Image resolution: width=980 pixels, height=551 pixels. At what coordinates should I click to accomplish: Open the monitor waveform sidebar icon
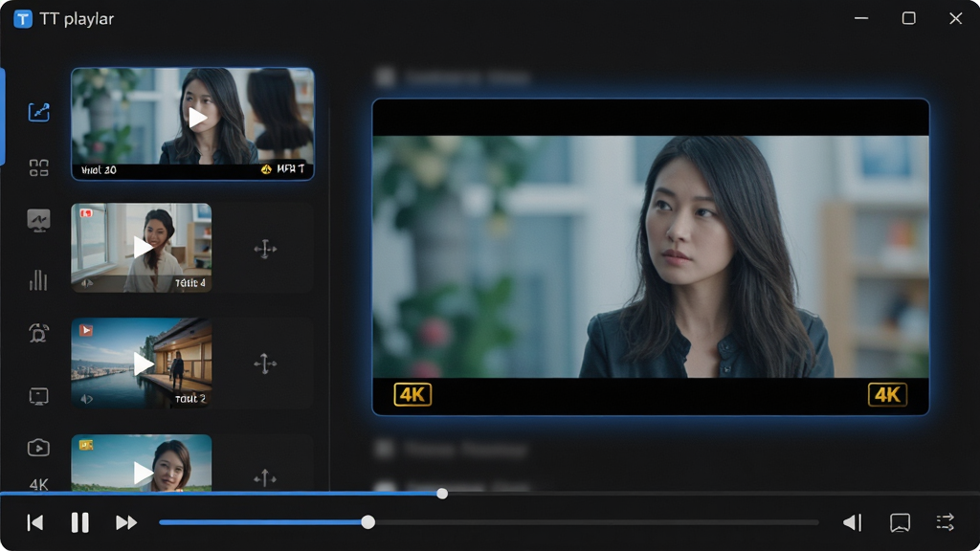coord(38,221)
